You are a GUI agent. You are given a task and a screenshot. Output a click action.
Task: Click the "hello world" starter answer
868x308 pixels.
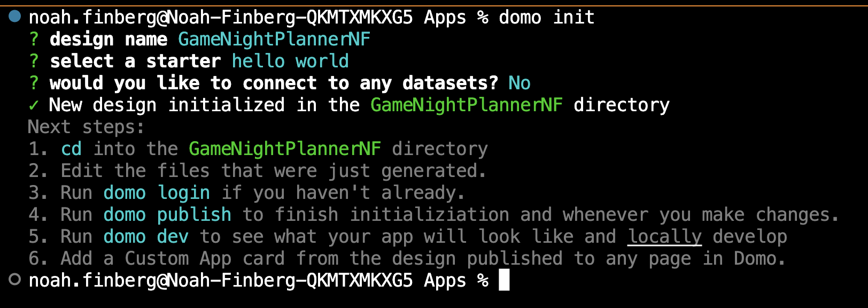point(290,61)
